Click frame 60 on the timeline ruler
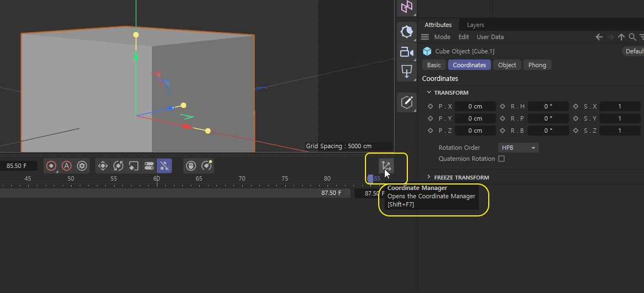 (156, 179)
